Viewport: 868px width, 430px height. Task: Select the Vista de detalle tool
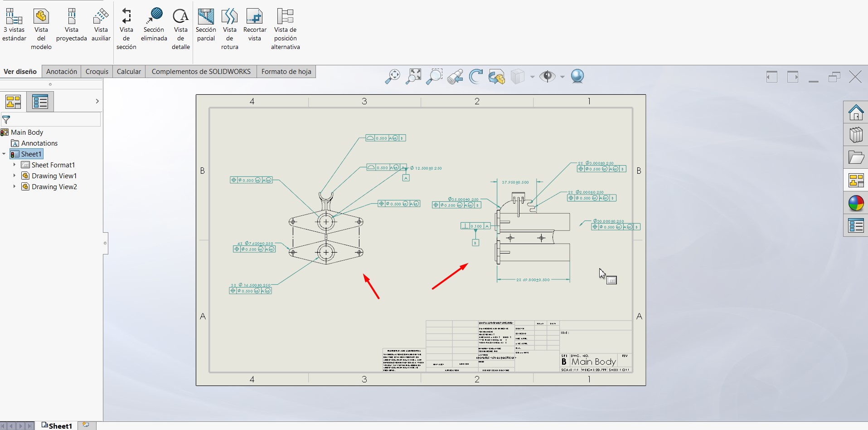point(181,29)
